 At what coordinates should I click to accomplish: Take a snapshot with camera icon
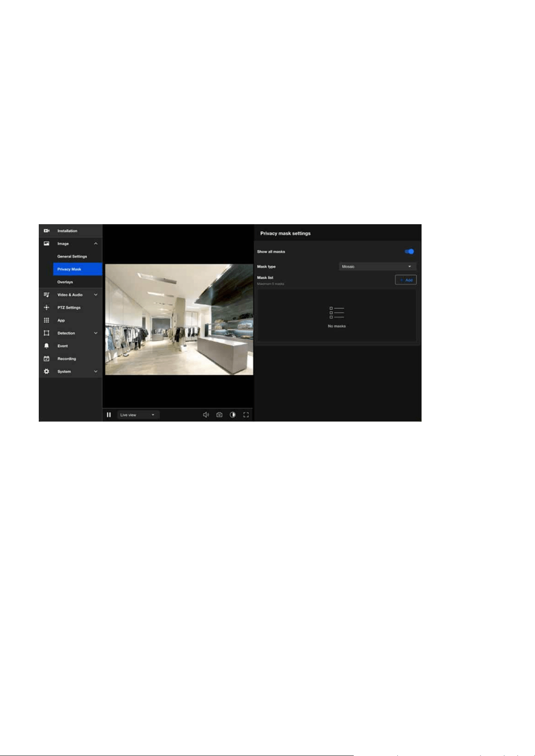click(219, 415)
